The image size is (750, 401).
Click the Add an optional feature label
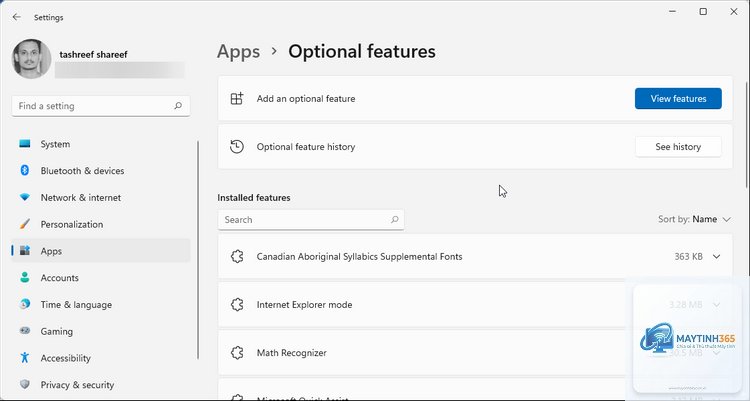point(306,99)
